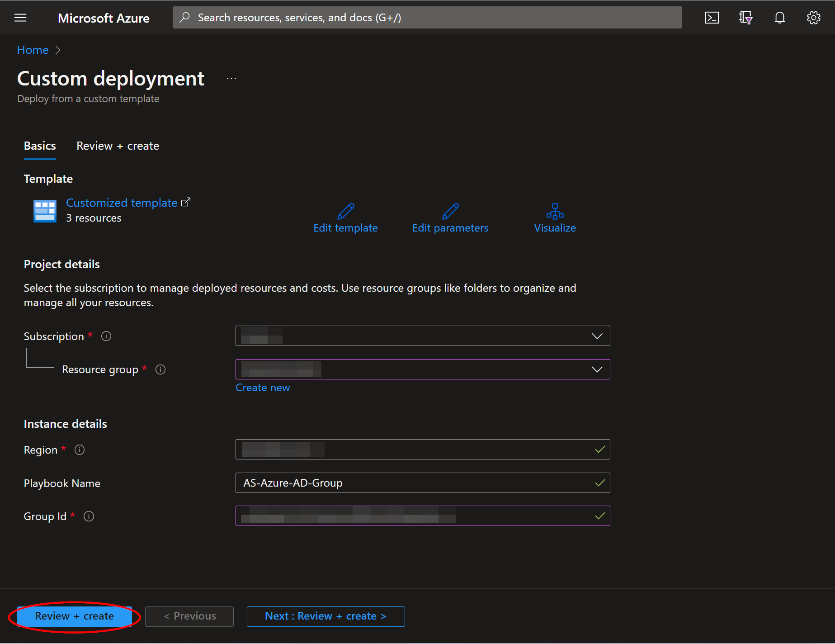Click the 'Project details' heading

(62, 264)
